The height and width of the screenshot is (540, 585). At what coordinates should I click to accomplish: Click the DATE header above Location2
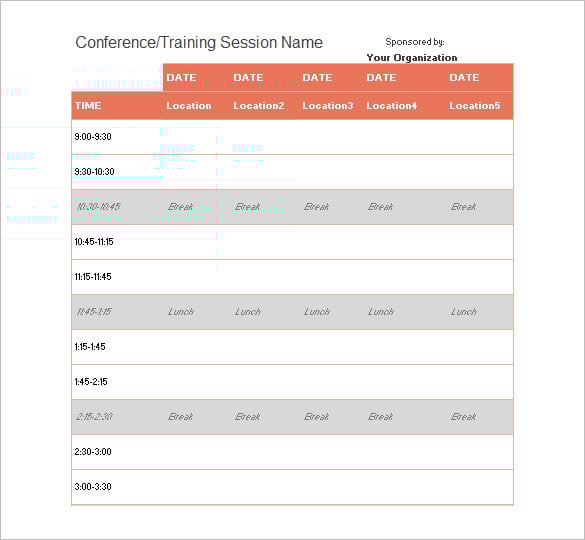[248, 78]
